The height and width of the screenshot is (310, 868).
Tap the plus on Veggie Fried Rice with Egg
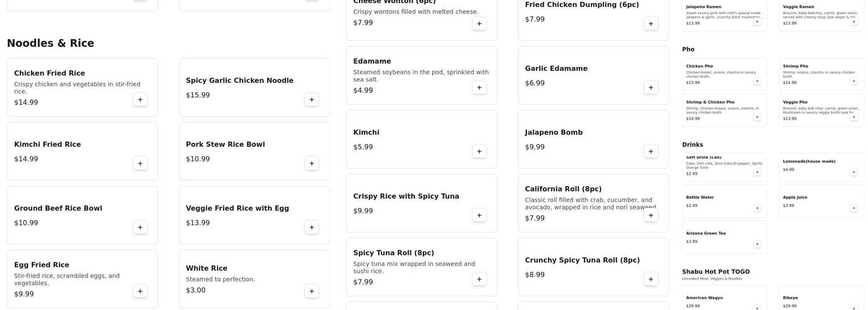[x=312, y=227]
